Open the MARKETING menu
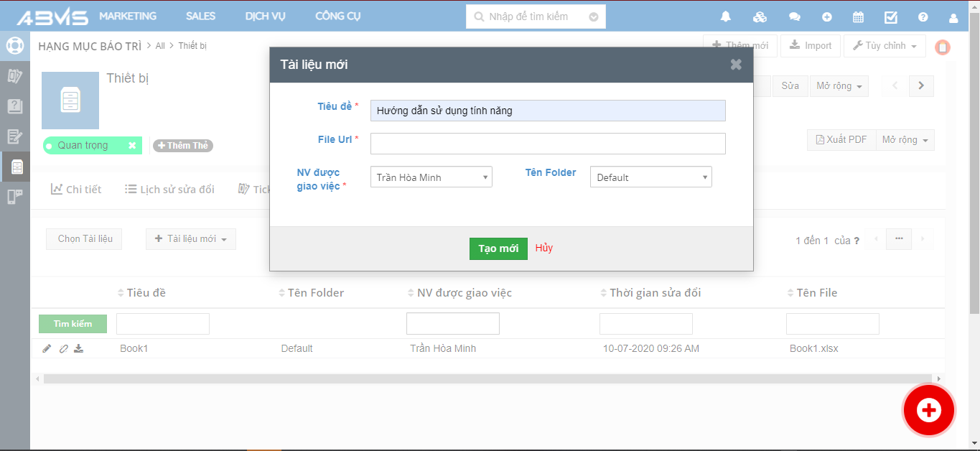 tap(128, 16)
